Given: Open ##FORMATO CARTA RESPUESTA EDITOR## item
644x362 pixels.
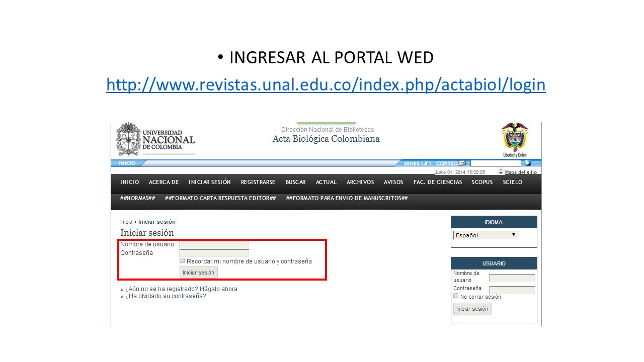Looking at the screenshot, I should [x=220, y=198].
